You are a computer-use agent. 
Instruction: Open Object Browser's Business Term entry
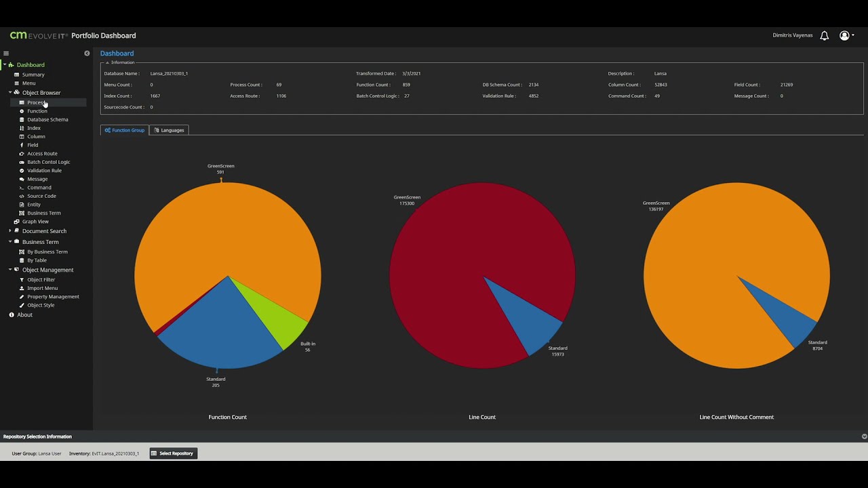44,213
